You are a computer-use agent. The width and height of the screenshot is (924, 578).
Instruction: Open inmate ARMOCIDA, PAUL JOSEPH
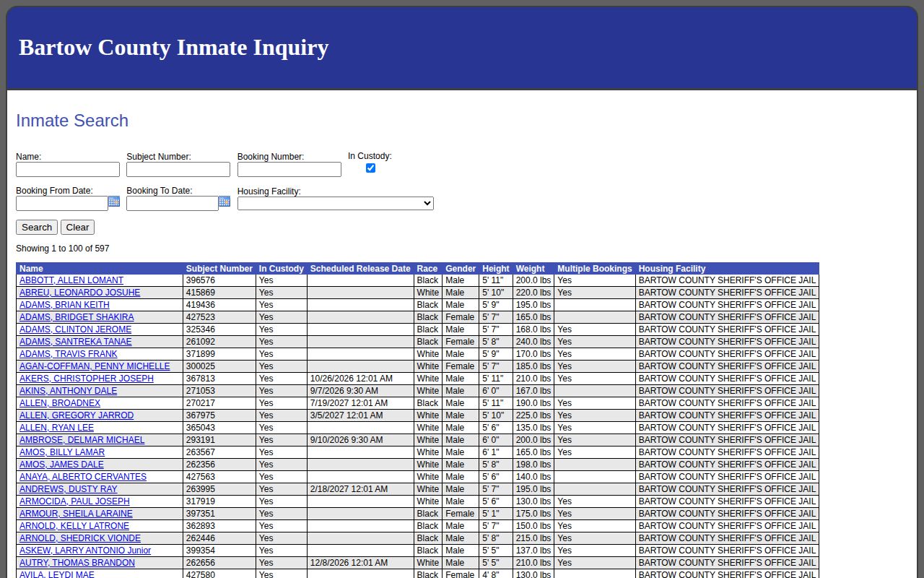pyautogui.click(x=74, y=501)
